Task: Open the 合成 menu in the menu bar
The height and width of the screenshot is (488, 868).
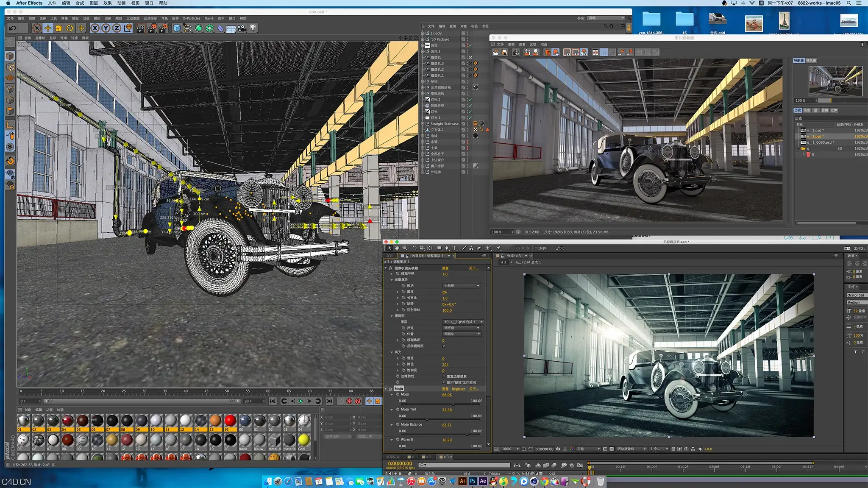Action: pyautogui.click(x=80, y=3)
